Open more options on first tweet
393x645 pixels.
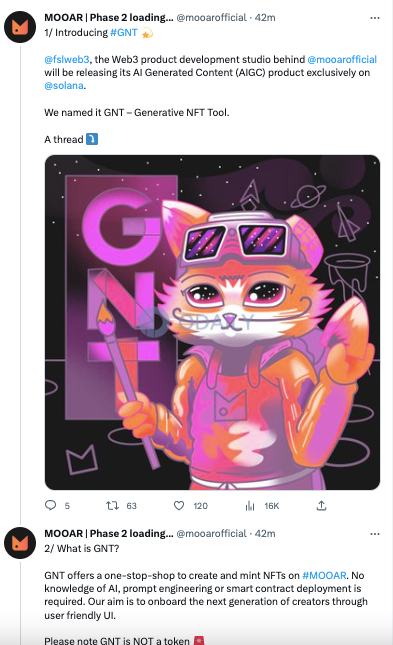click(x=375, y=18)
